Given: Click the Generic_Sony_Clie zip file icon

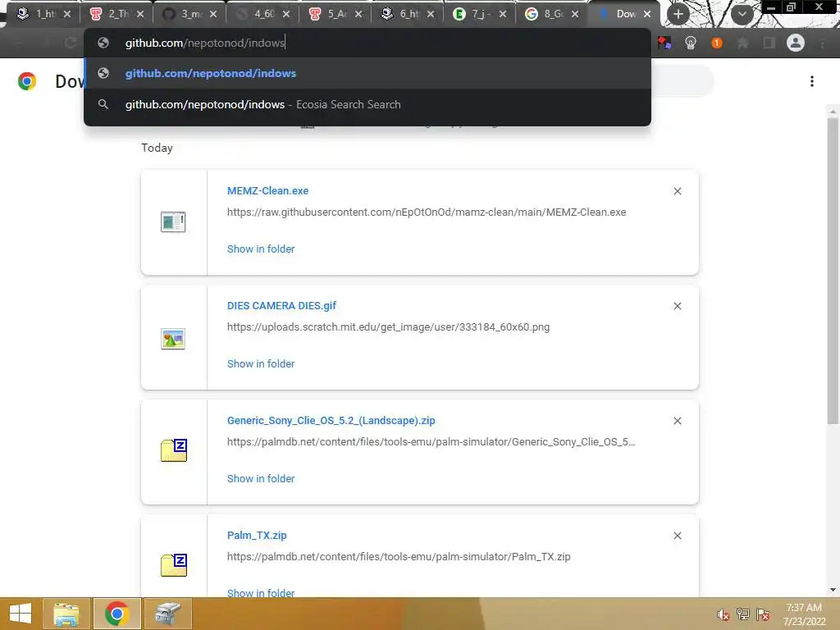Looking at the screenshot, I should [x=174, y=450].
